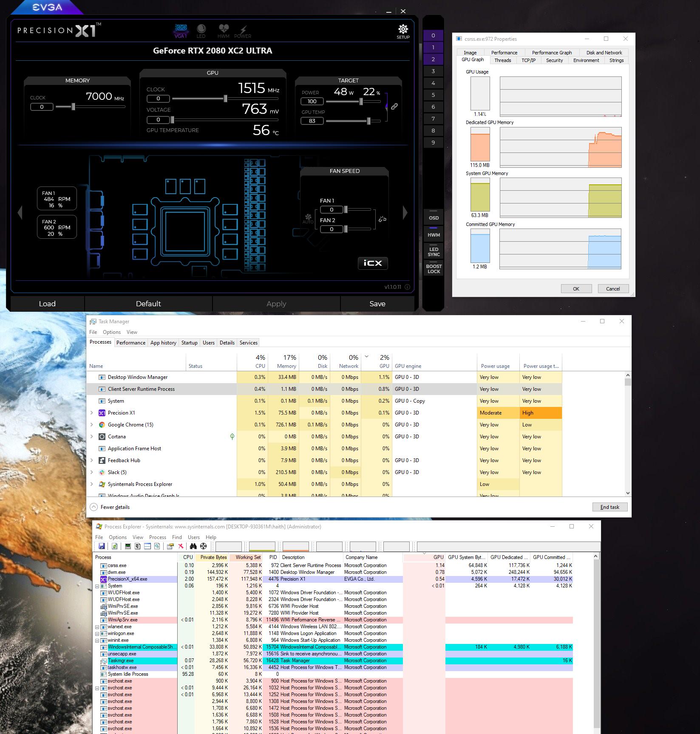
Task: Click the iCX button
Action: tap(373, 263)
